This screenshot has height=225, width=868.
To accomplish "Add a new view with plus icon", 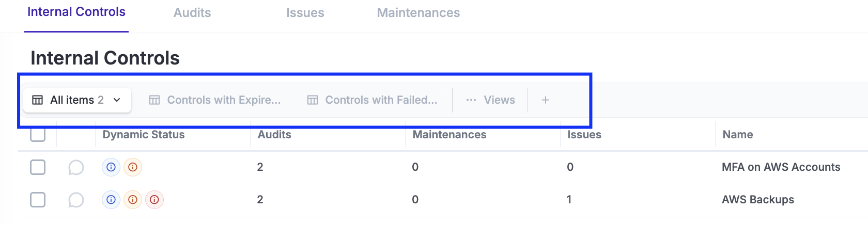I will click(545, 100).
